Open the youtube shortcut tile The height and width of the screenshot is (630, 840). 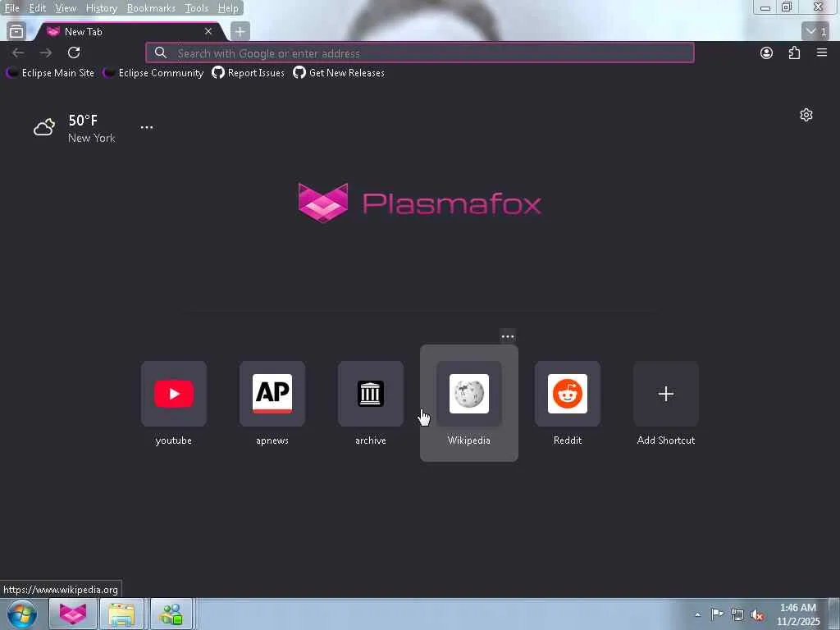click(x=174, y=403)
